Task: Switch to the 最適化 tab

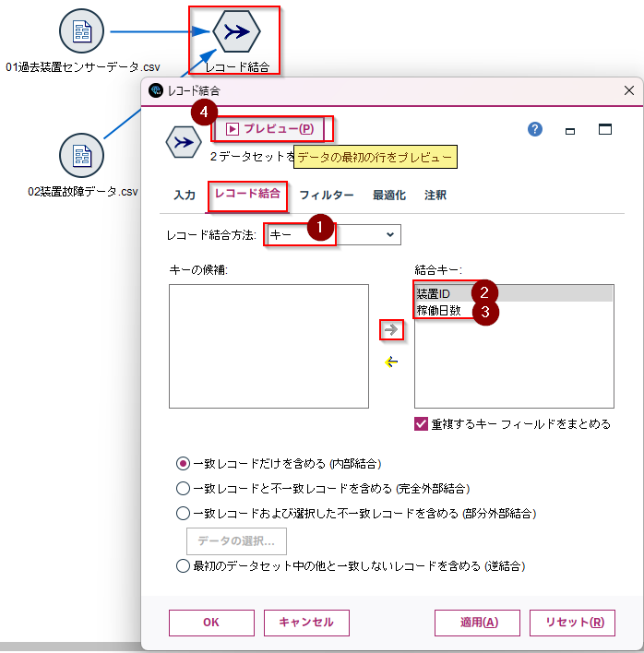Action: pyautogui.click(x=389, y=195)
